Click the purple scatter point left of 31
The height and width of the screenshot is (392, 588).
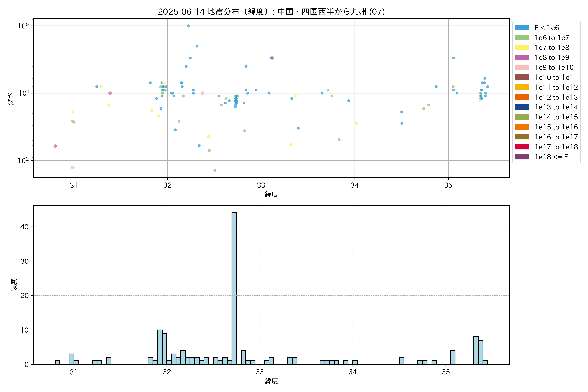55,146
